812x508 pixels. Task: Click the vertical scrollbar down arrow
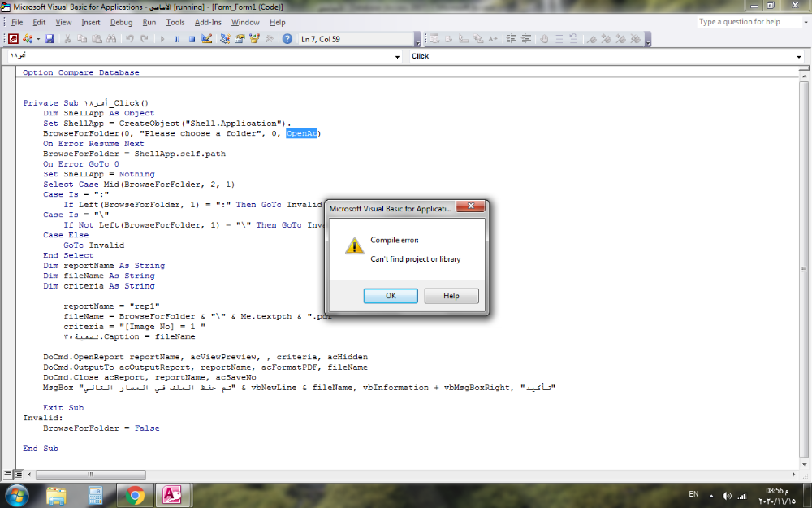(804, 465)
